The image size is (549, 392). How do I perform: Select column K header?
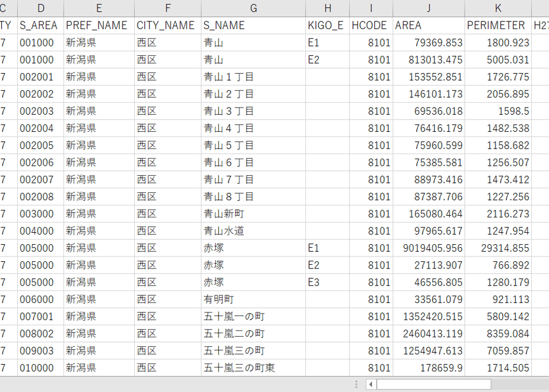coord(498,8)
